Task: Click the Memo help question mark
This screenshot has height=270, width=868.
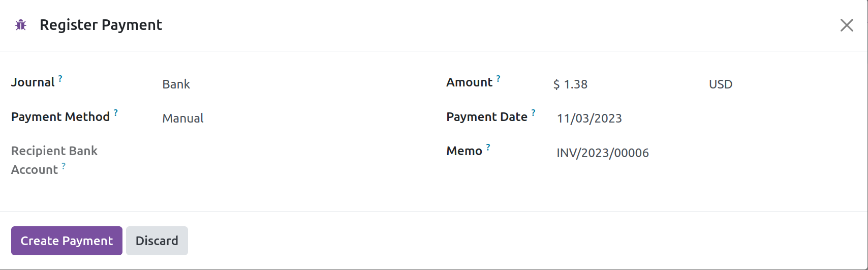Action: click(x=488, y=147)
